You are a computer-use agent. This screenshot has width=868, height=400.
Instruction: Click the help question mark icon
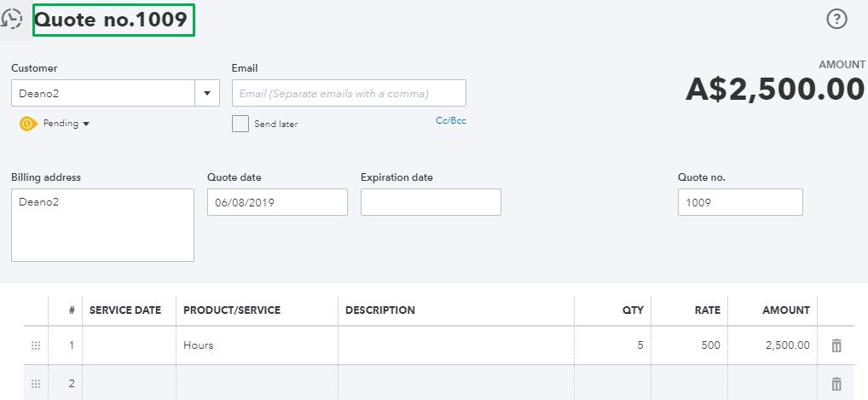[837, 19]
